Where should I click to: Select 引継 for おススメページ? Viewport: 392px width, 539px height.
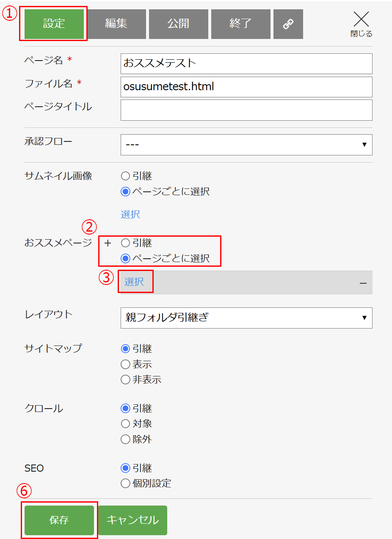[125, 243]
